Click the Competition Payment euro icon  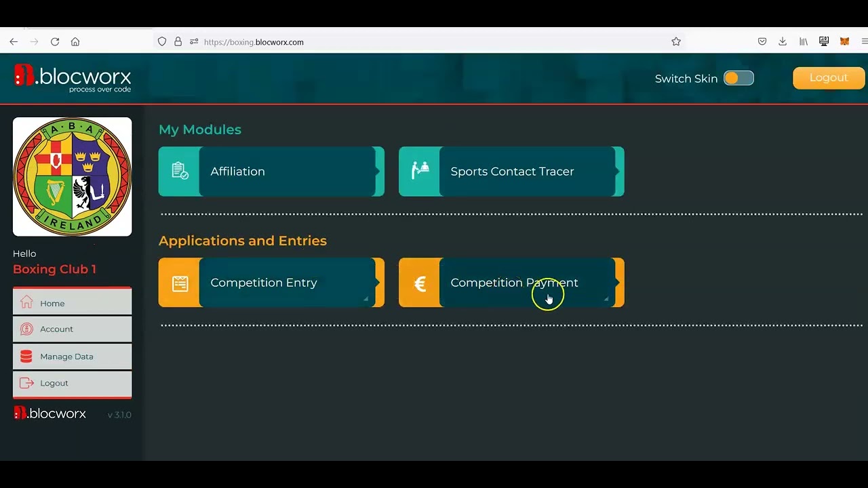[x=420, y=283]
